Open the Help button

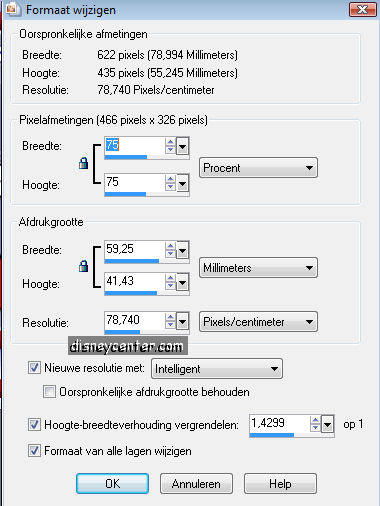pyautogui.click(x=280, y=484)
